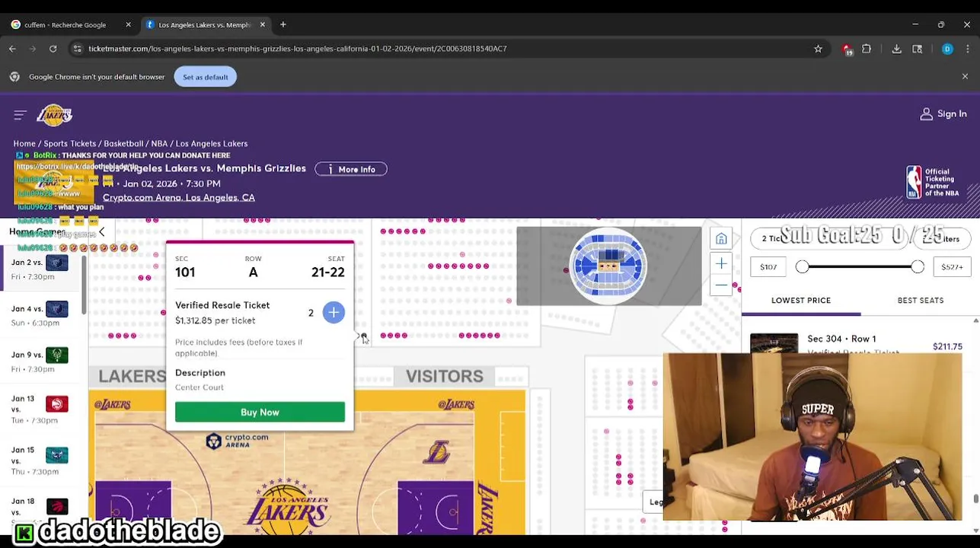Viewport: 980px width, 548px height.
Task: Open a new browser tab
Action: pos(283,24)
